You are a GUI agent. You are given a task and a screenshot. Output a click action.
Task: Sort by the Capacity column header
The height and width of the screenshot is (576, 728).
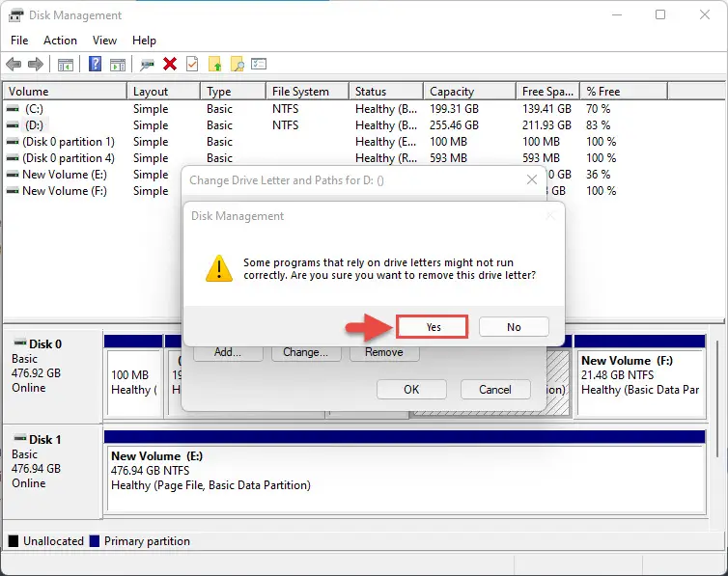point(470,92)
